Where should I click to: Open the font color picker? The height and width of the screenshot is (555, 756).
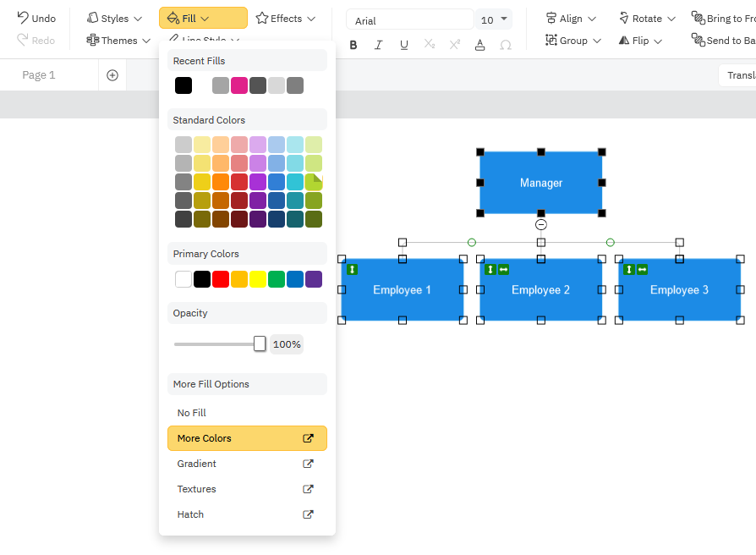coord(479,45)
